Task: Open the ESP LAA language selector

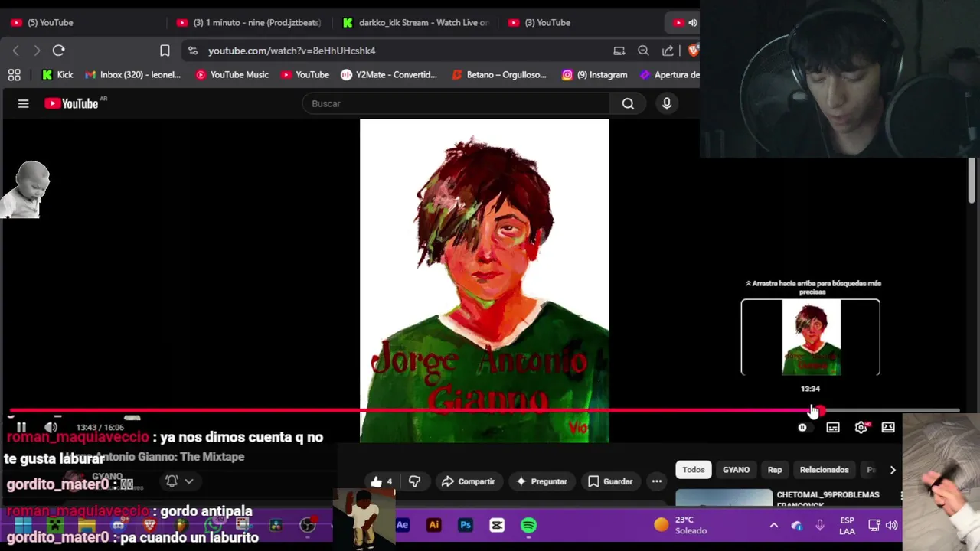Action: 847,526
